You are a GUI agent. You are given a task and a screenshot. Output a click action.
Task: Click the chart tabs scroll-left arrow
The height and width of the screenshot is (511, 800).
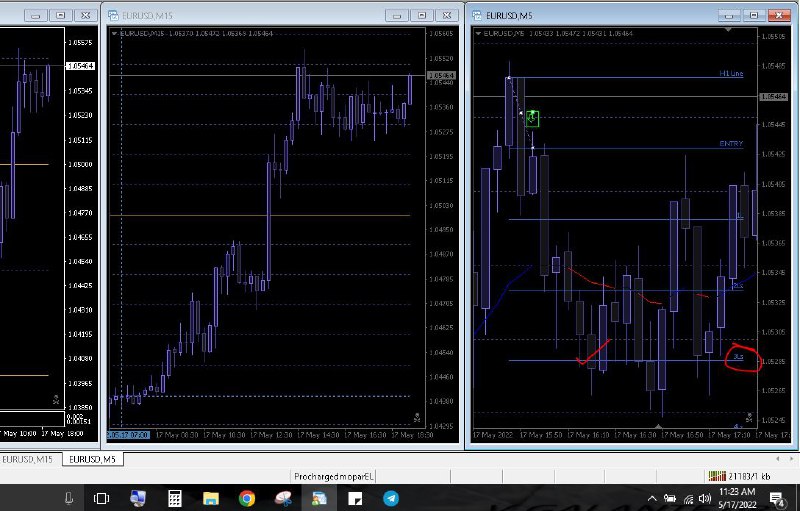(x=778, y=459)
